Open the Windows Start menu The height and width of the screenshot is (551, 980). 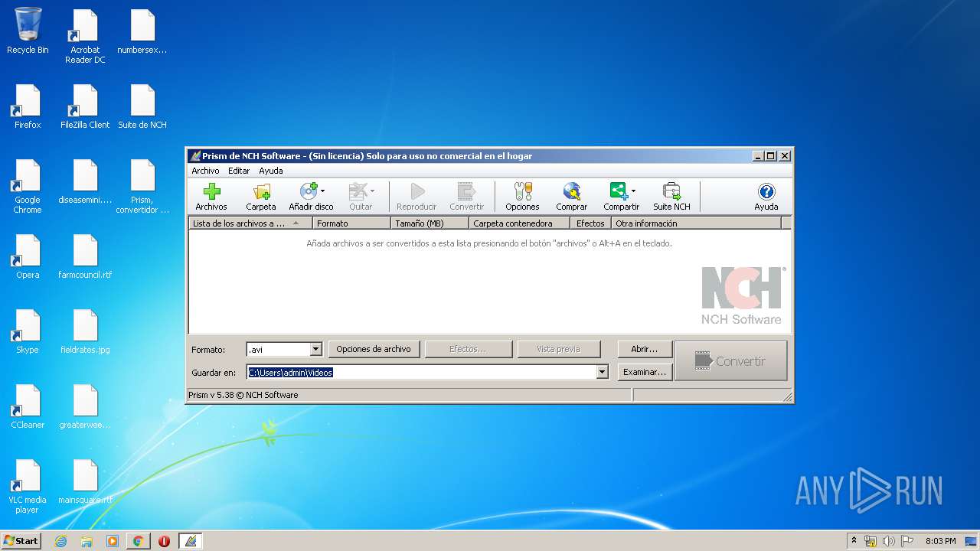(x=21, y=540)
